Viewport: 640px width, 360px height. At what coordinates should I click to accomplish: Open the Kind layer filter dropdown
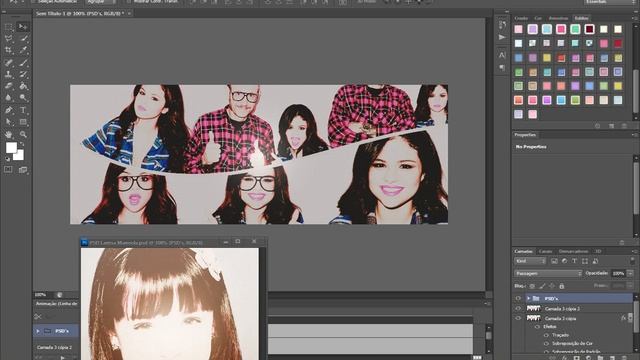click(x=530, y=261)
